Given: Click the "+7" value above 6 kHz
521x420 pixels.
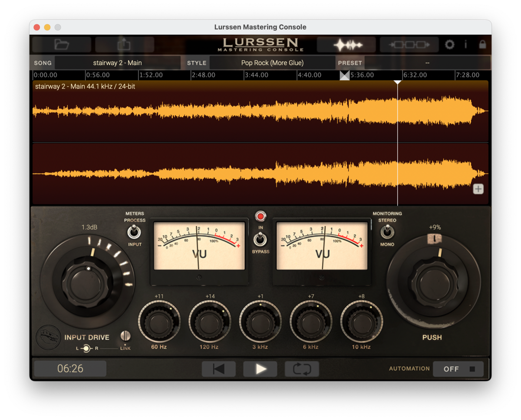Looking at the screenshot, I should click(311, 296).
